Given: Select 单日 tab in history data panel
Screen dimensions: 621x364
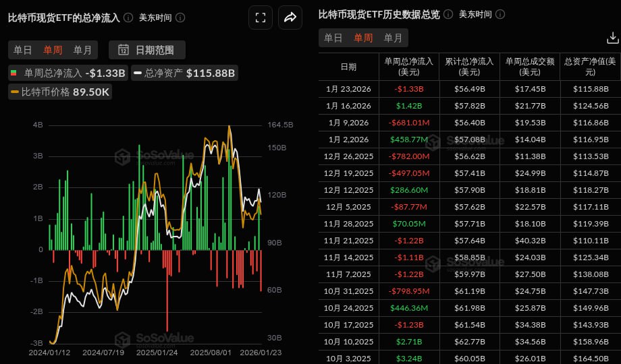Looking at the screenshot, I should pyautogui.click(x=333, y=38).
